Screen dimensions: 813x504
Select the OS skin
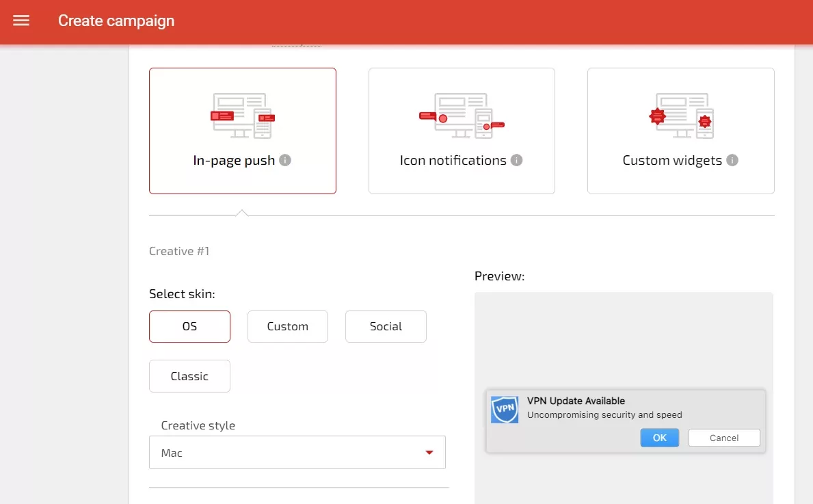point(189,326)
